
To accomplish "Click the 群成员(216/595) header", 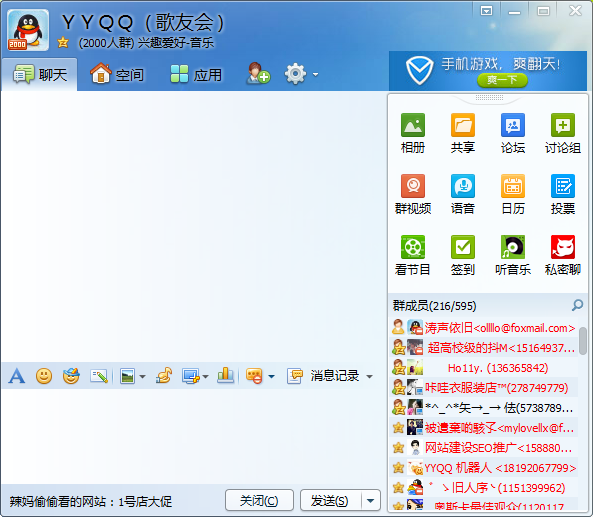I will pos(434,306).
